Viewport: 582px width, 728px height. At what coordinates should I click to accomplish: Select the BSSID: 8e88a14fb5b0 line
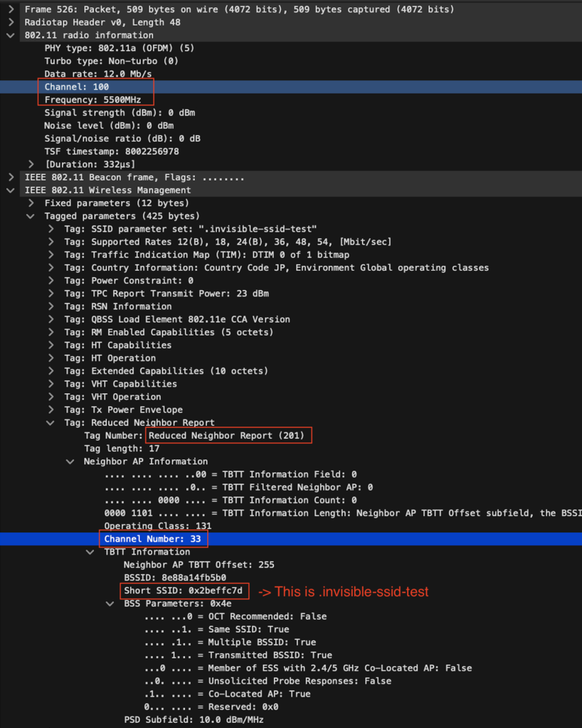point(174,577)
